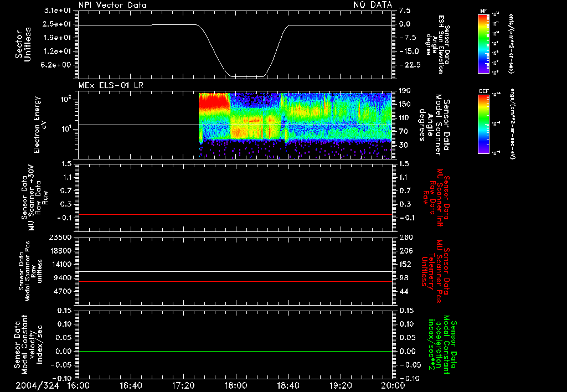
Task: Click the "ergs/(cm**2-sr-sec-eV)" units label
Action: [512, 124]
